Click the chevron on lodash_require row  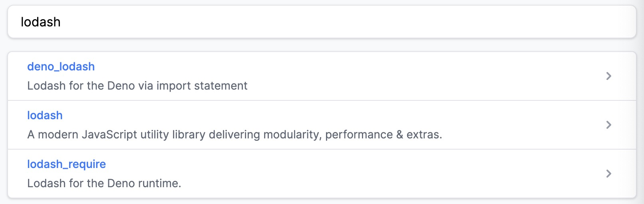(608, 174)
